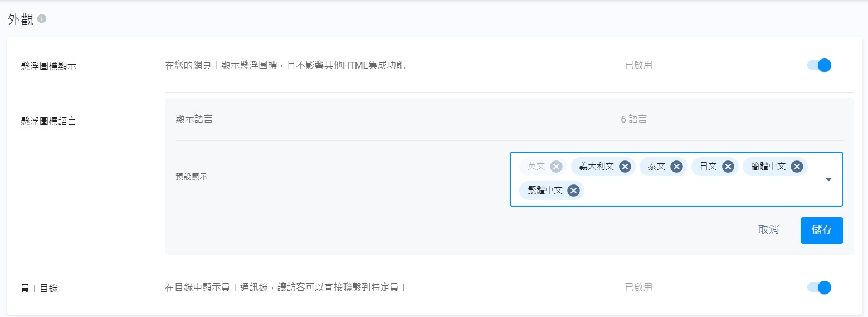Click empty area of the language selection field
The height and width of the screenshot is (317, 868).
pyautogui.click(x=696, y=191)
